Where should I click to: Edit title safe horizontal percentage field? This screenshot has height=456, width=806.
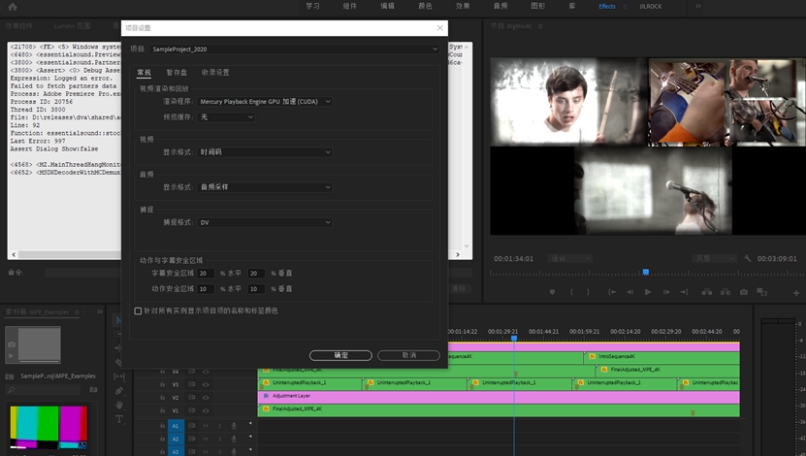(206, 273)
